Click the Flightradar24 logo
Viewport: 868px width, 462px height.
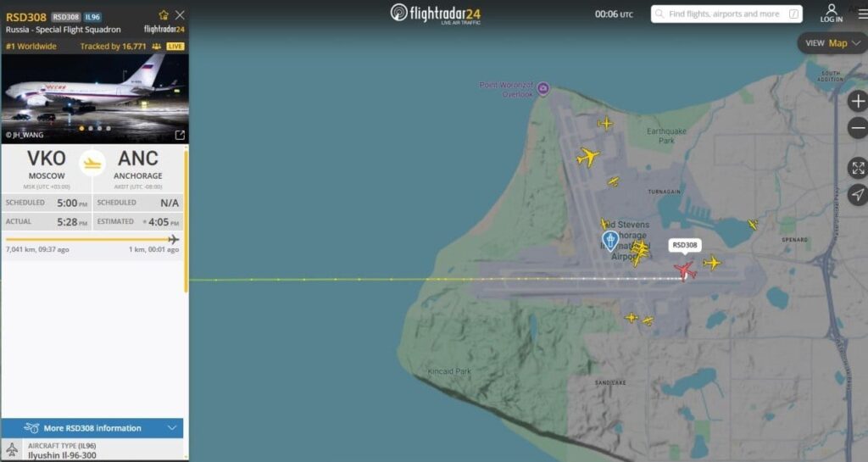point(436,14)
